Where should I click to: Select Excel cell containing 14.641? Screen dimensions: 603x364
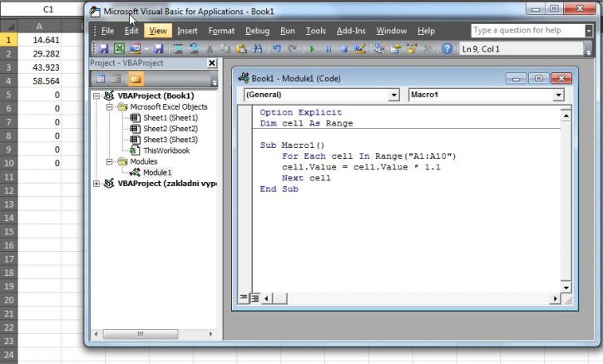[39, 40]
